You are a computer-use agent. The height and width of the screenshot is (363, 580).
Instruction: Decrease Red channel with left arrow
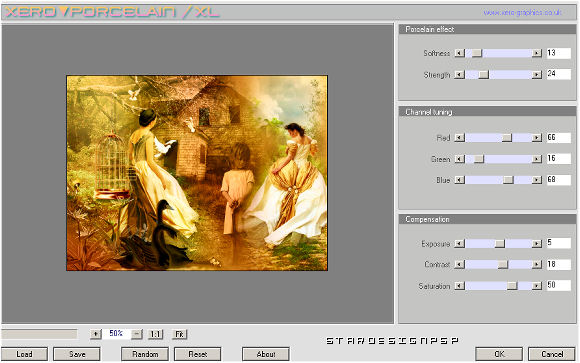click(459, 138)
